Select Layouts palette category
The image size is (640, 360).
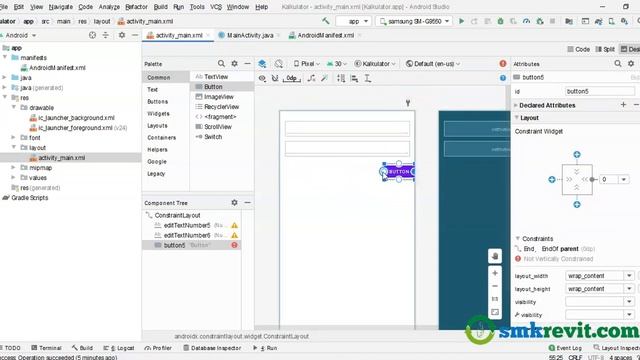pos(158,126)
